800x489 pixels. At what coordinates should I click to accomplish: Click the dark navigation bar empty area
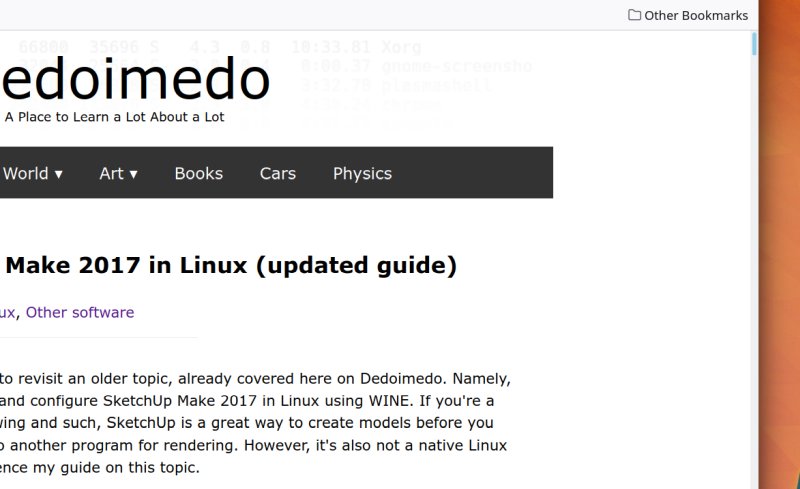pos(480,173)
